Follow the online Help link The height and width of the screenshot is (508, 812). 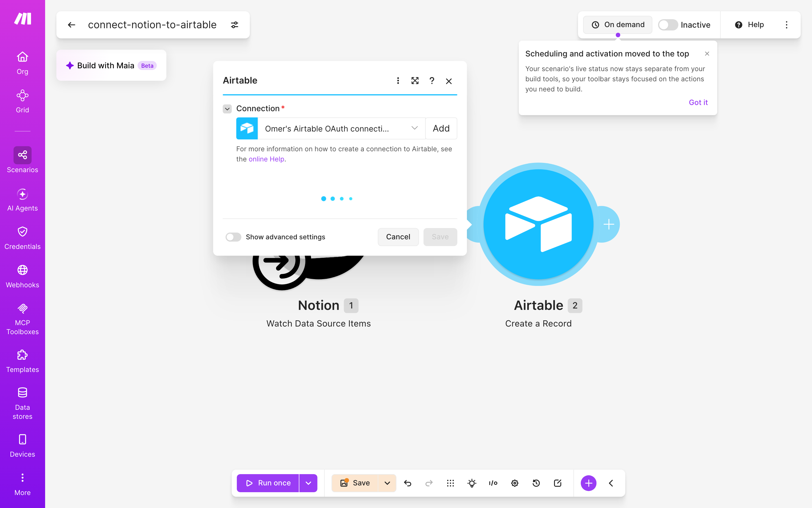[x=266, y=159]
